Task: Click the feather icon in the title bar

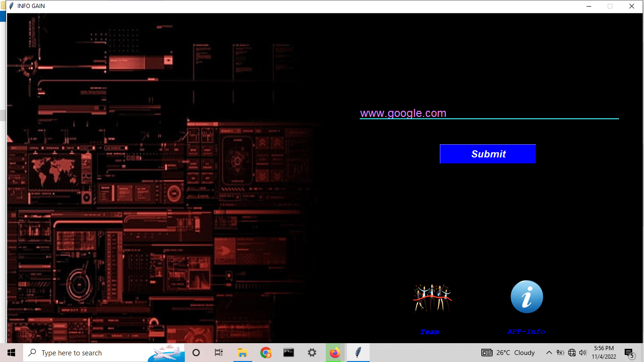Action: (11, 6)
